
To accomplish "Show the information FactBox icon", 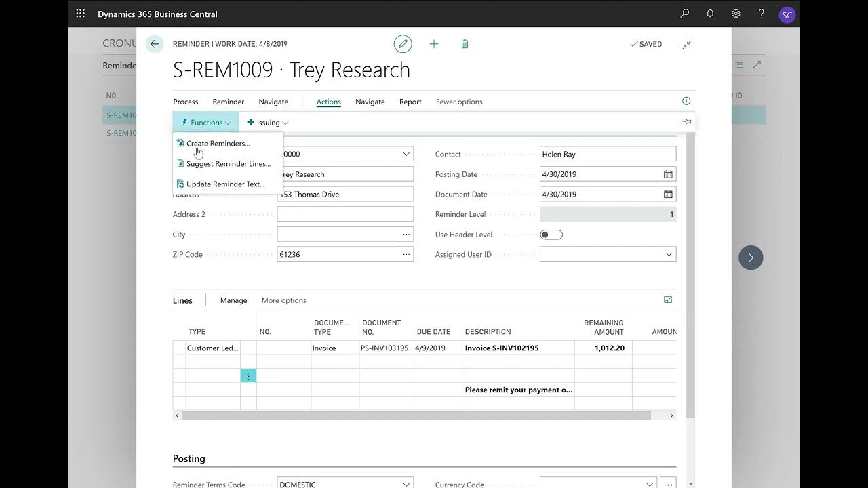I will coord(686,101).
